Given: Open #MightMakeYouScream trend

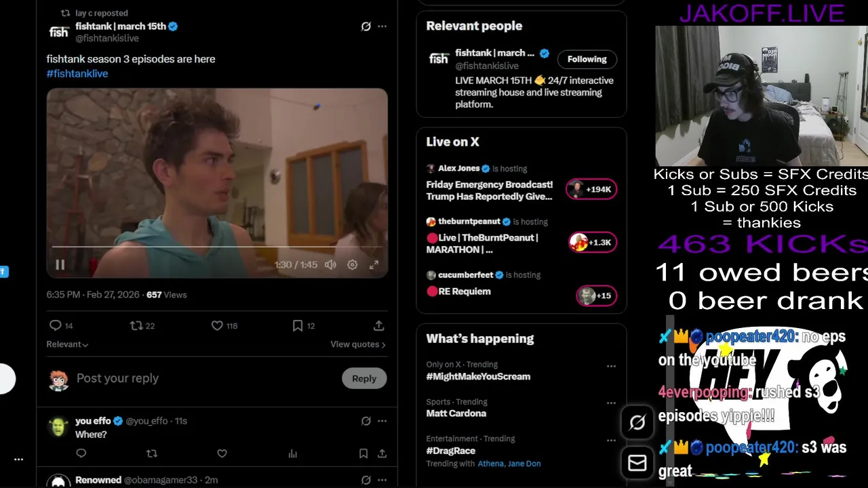Looking at the screenshot, I should [x=478, y=376].
